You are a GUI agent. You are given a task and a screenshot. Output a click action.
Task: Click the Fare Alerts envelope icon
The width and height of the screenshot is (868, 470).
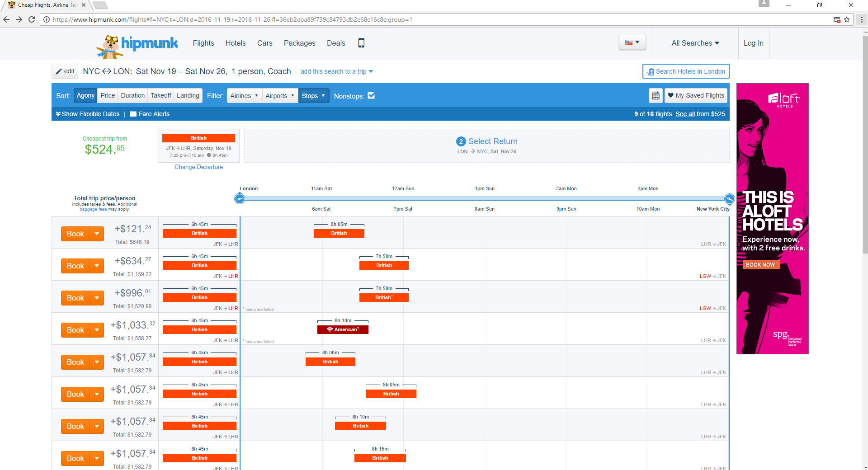click(x=133, y=114)
